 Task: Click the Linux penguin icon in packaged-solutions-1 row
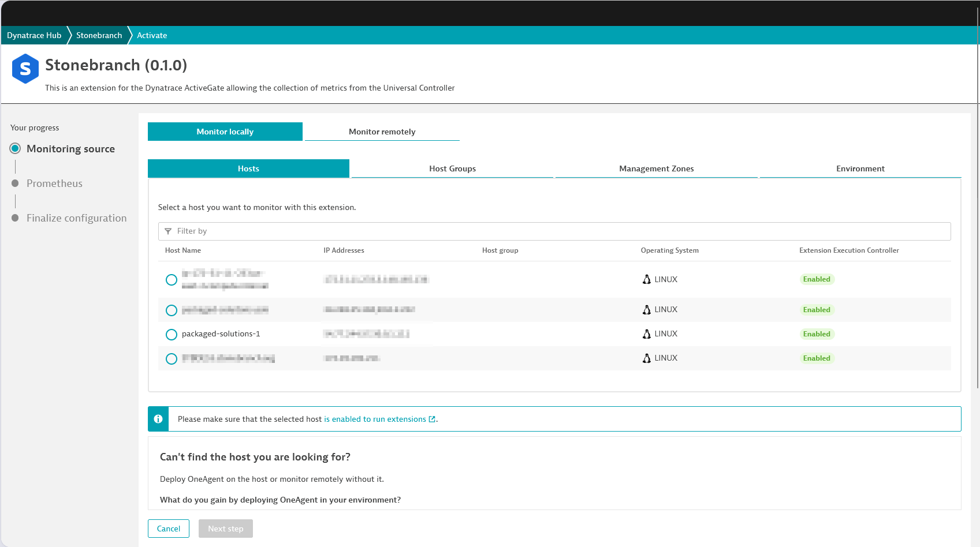(x=647, y=334)
